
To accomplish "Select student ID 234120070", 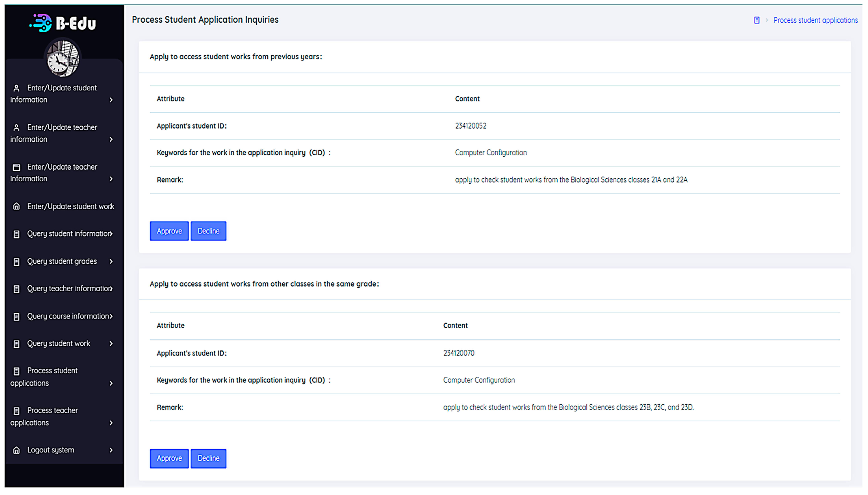I will pos(458,353).
